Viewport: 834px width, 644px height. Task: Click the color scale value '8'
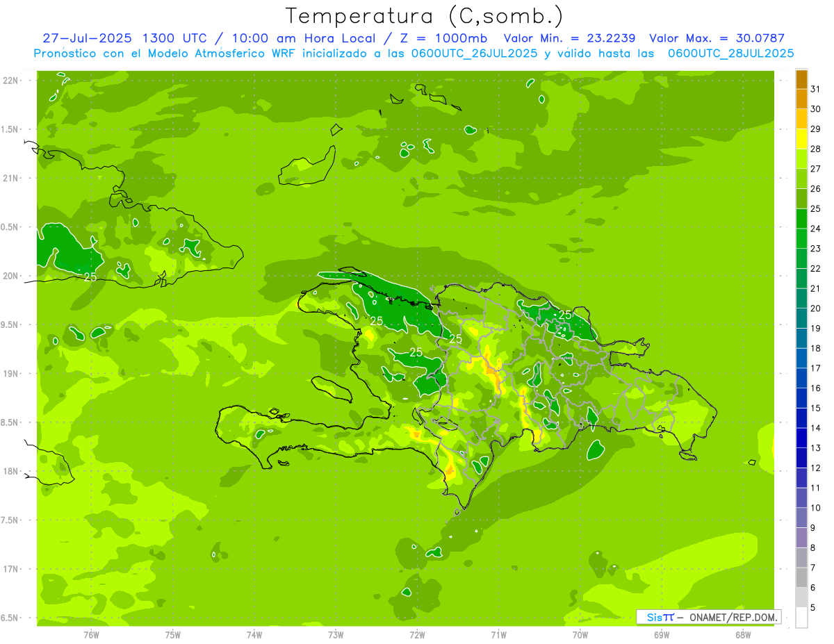click(x=812, y=547)
